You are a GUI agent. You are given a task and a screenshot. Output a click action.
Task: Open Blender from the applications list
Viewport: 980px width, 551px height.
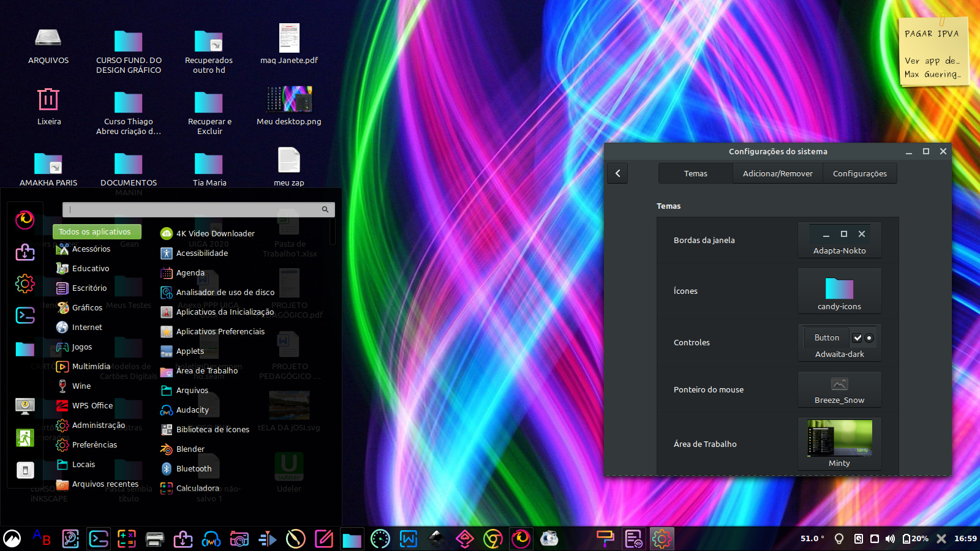[190, 449]
